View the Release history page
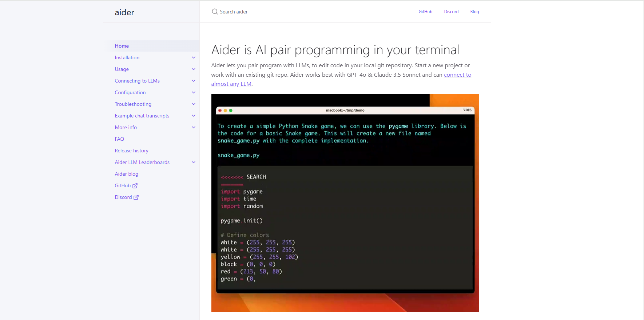The height and width of the screenshot is (320, 644). click(x=131, y=151)
